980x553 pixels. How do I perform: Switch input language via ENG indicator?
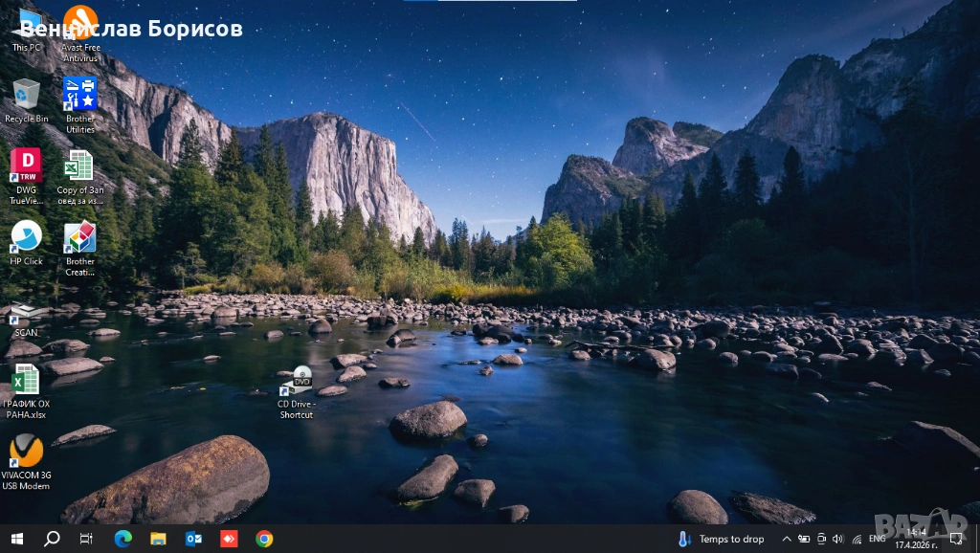877,539
